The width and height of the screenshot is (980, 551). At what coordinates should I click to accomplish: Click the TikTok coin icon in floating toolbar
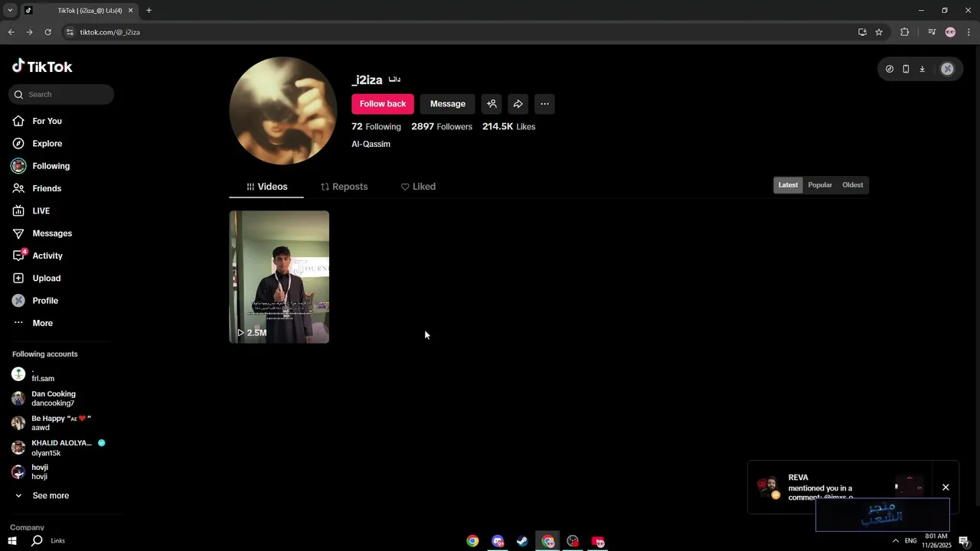pos(890,69)
